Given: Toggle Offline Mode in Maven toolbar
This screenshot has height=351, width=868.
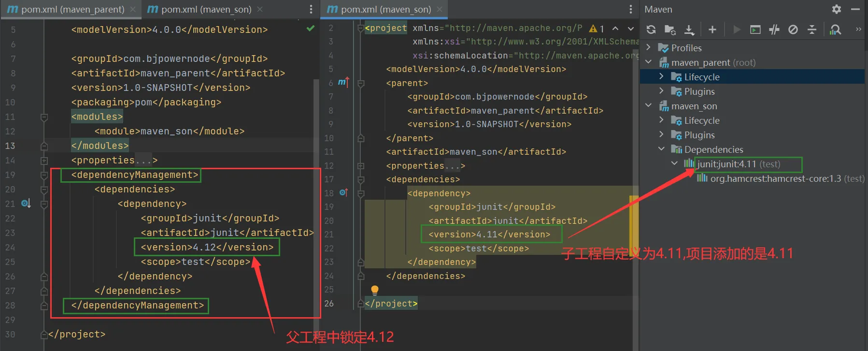Looking at the screenshot, I should pos(774,29).
